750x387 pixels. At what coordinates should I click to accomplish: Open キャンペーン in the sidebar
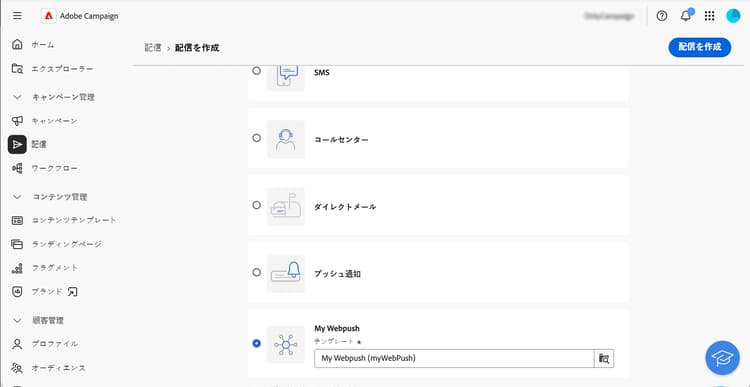click(55, 121)
